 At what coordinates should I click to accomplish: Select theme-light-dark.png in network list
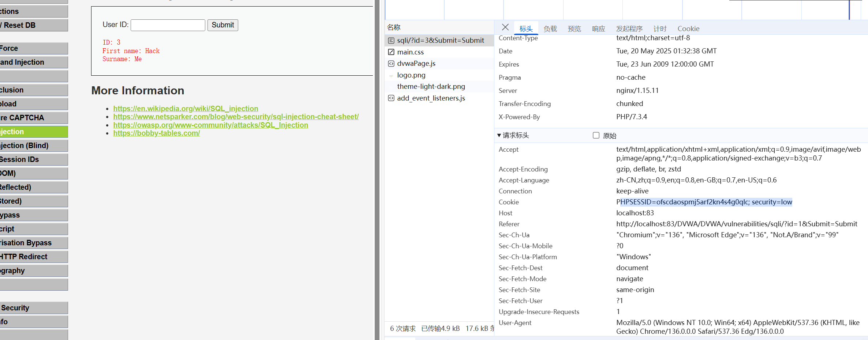[x=431, y=87]
